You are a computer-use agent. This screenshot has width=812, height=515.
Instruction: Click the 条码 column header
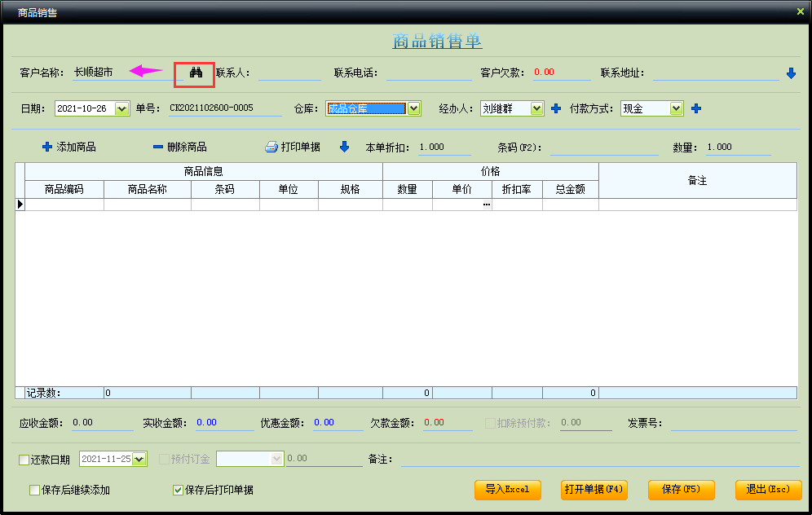pos(225,189)
